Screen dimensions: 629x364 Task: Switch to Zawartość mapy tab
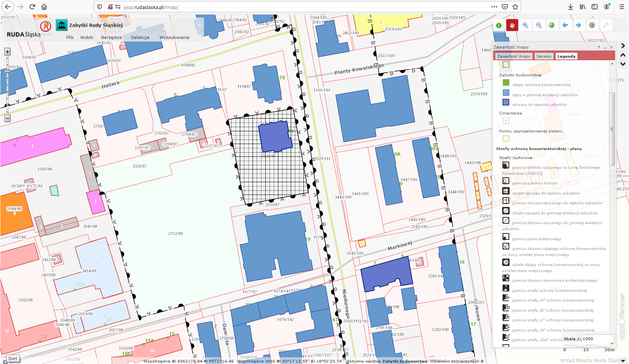pyautogui.click(x=514, y=56)
